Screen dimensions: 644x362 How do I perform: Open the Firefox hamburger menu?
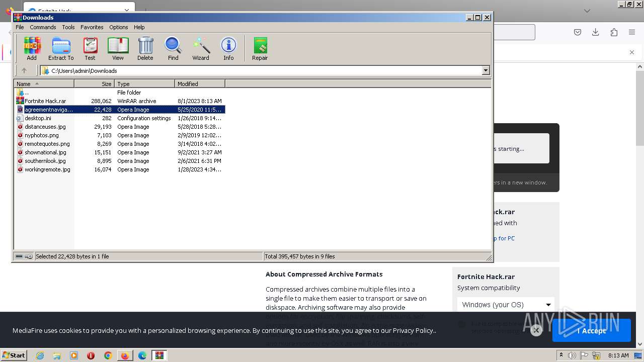click(x=632, y=32)
